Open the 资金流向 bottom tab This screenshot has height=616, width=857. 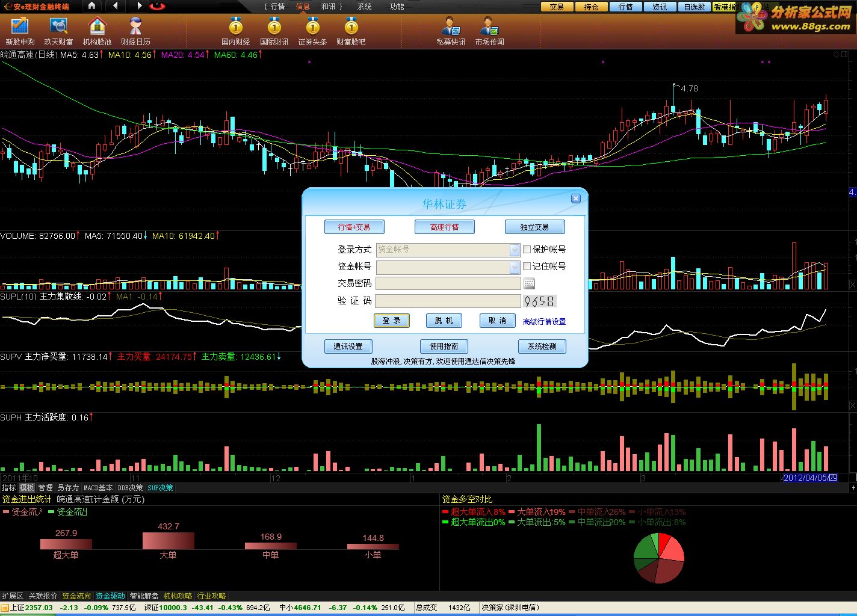76,596
